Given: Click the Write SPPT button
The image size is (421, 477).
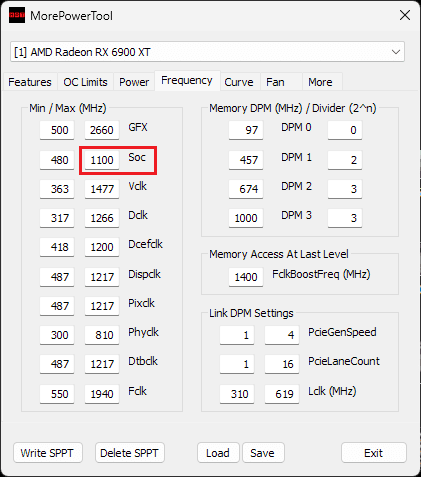Looking at the screenshot, I should [x=47, y=453].
